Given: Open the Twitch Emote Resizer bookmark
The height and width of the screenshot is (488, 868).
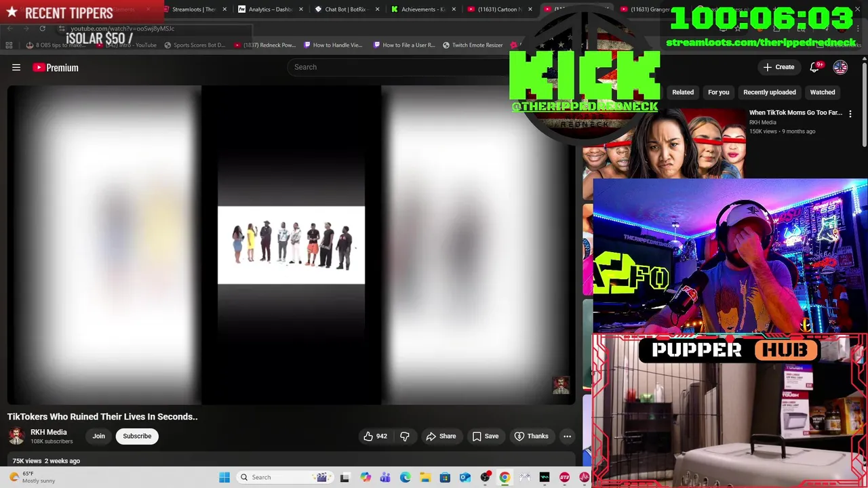Looking at the screenshot, I should (x=473, y=45).
